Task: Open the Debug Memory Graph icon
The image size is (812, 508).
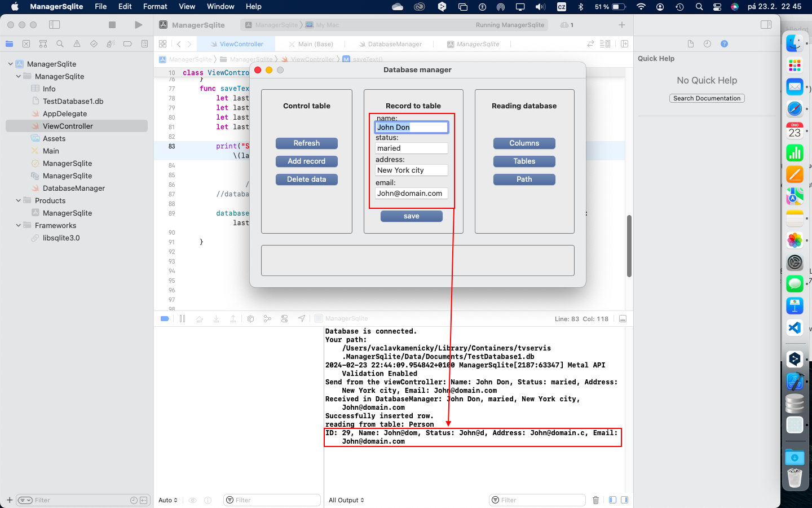Action: pyautogui.click(x=267, y=319)
